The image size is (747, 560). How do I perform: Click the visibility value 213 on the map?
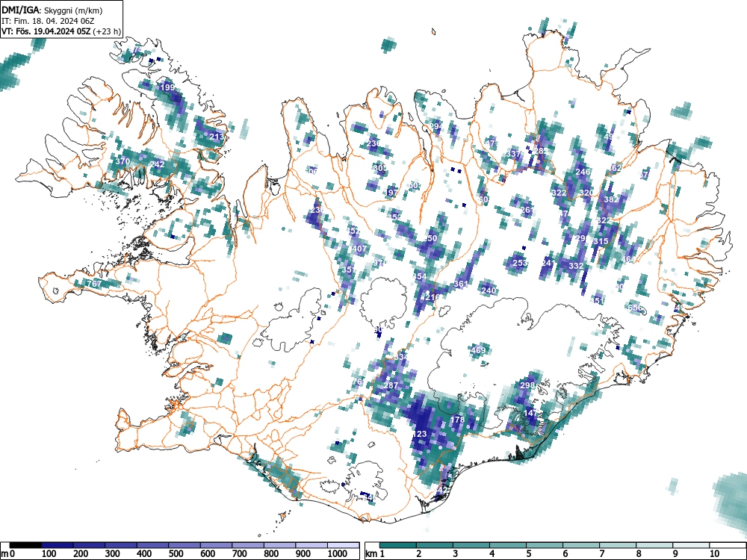point(217,137)
